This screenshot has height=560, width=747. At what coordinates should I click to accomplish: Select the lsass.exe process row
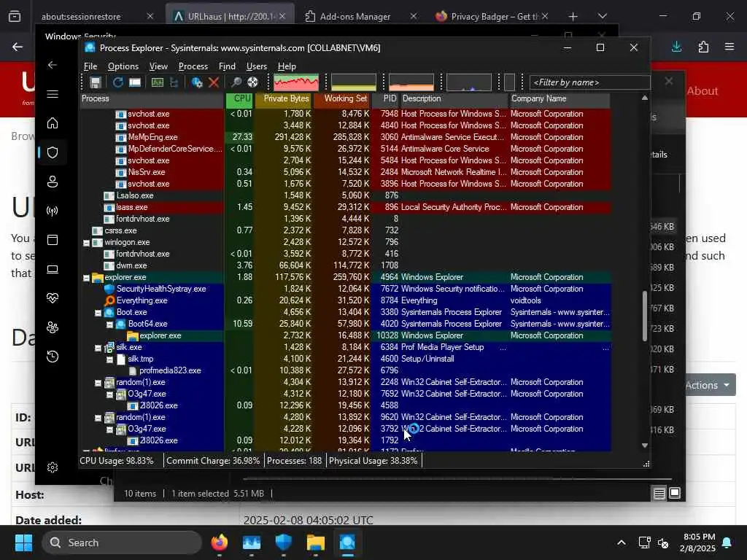[x=345, y=207]
